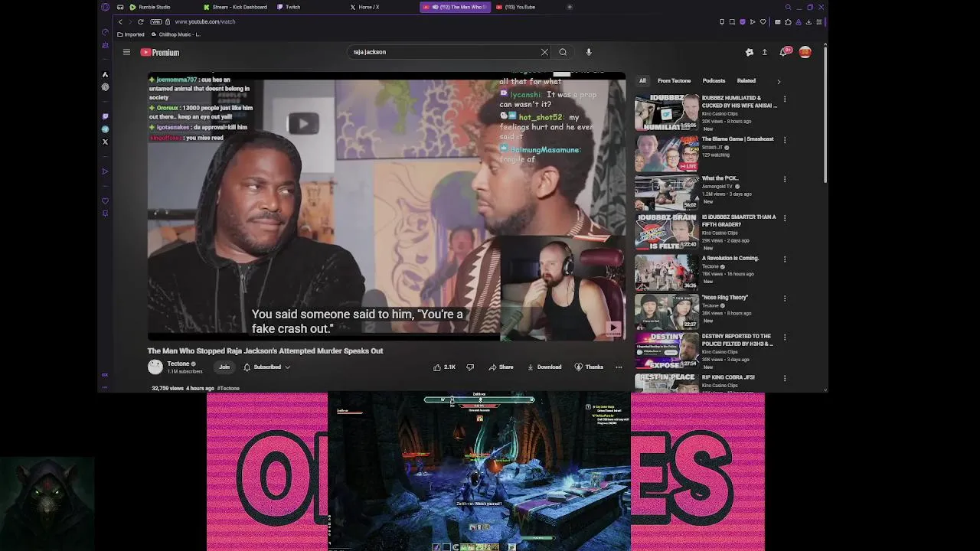Image resolution: width=980 pixels, height=551 pixels.
Task: Open options for 'The Blame Game' video
Action: tap(785, 140)
